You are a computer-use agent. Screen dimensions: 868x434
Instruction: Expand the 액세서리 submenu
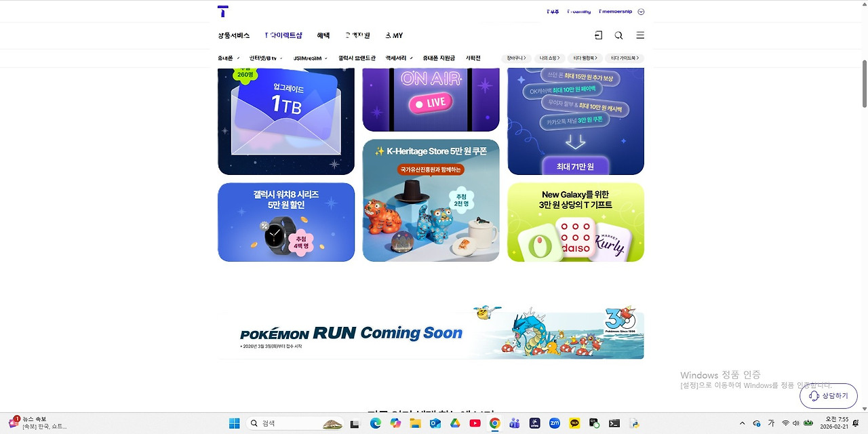coord(399,58)
